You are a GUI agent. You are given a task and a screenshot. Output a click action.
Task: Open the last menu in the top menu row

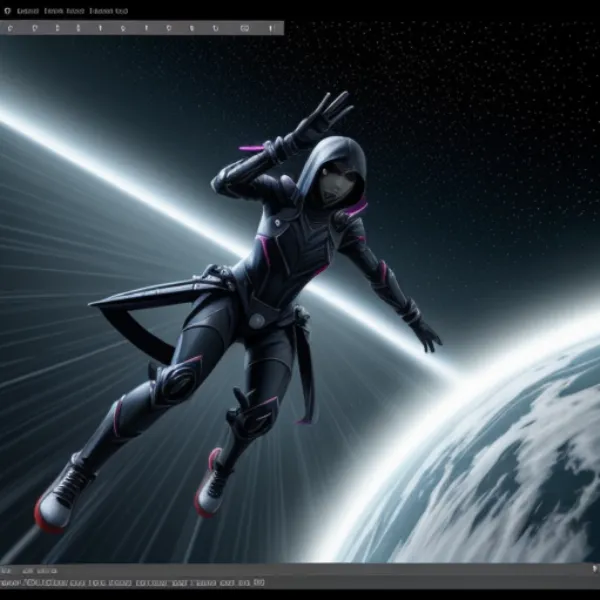pos(108,11)
